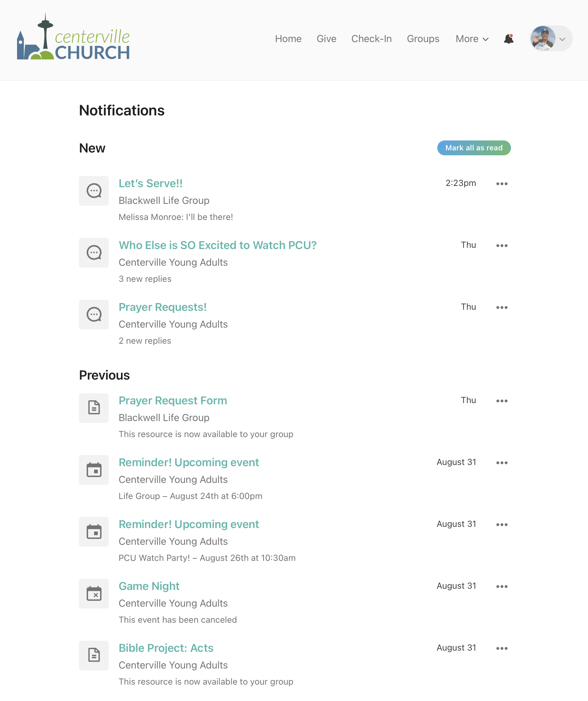Click the PCU discussion chat bubble icon
This screenshot has height=701, width=588.
coord(94,253)
